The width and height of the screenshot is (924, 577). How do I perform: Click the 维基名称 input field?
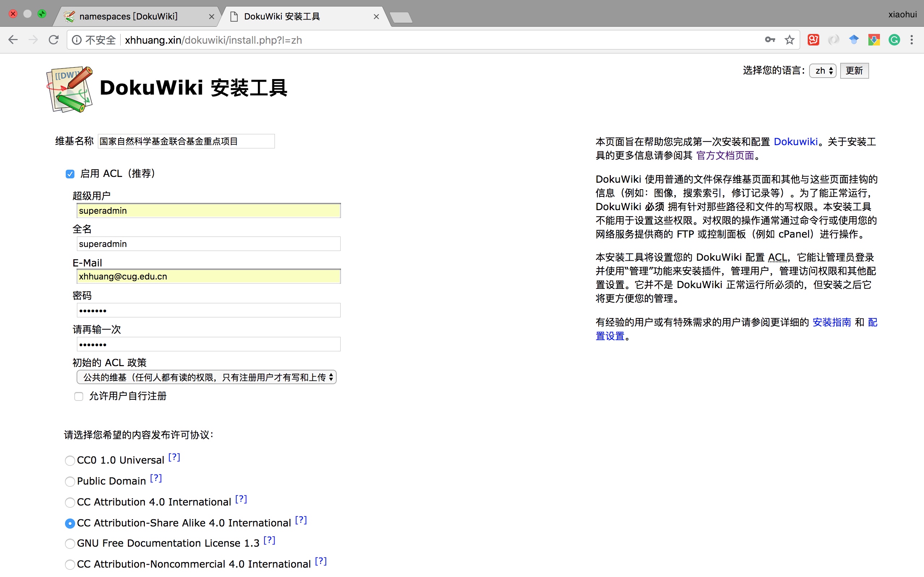coord(186,141)
